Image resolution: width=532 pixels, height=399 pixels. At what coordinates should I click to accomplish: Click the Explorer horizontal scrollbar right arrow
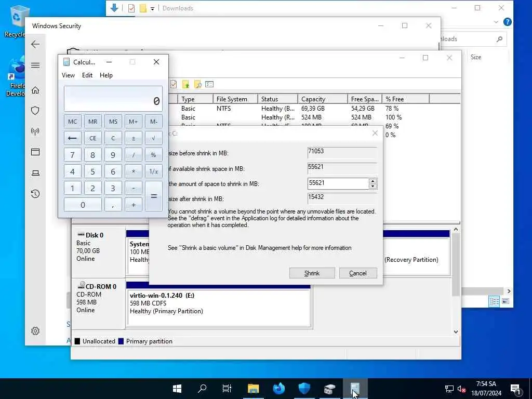click(x=509, y=291)
